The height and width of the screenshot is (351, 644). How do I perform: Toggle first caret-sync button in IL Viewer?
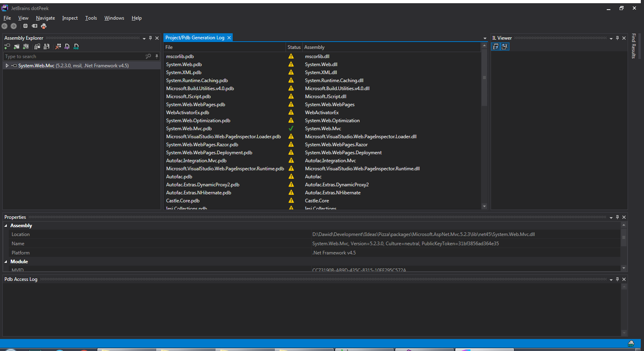click(x=496, y=46)
